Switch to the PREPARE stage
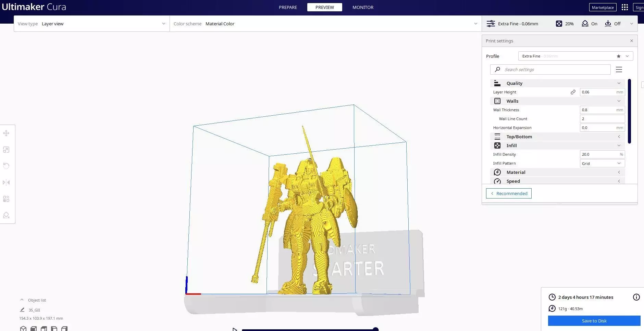The image size is (644, 331). point(288,7)
